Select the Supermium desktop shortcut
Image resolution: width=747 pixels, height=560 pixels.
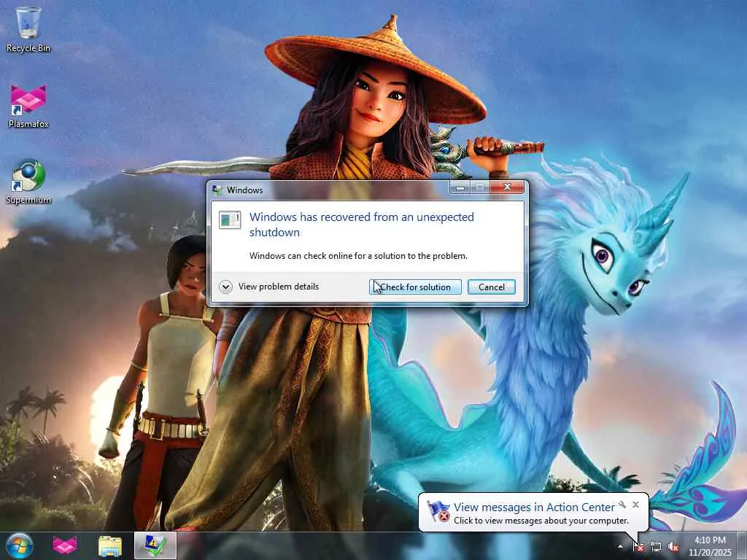[28, 182]
